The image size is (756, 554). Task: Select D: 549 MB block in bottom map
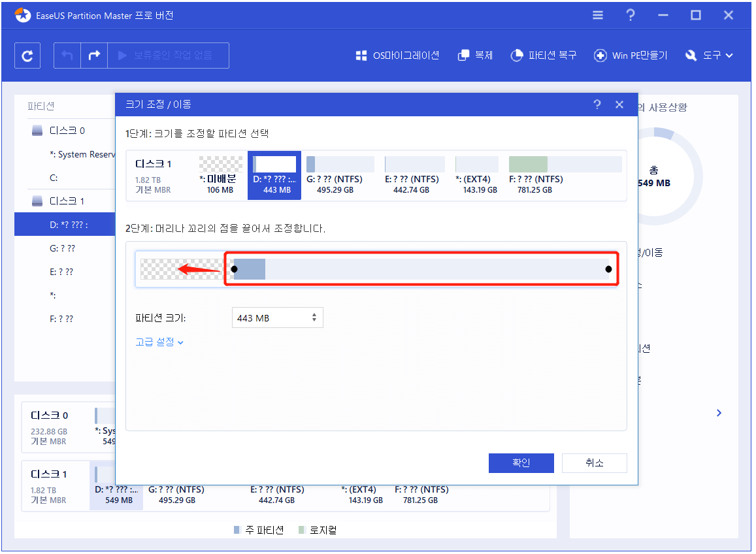[x=116, y=485]
